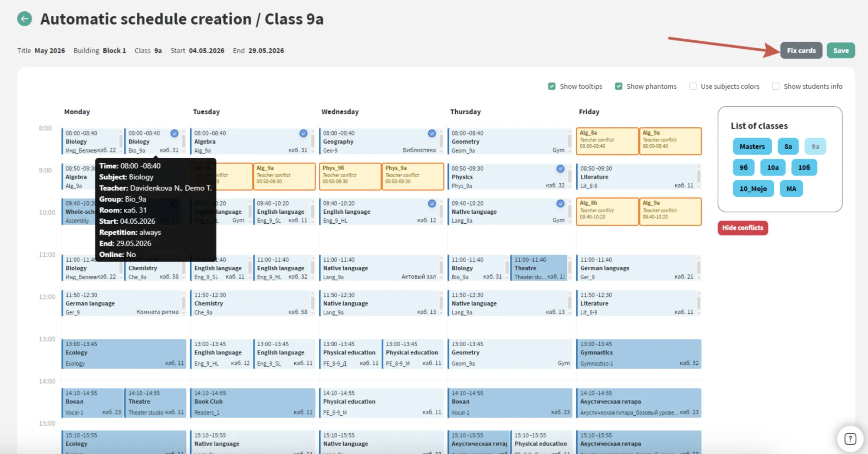868x454 pixels.
Task: Open Tuesday Alg_9a 08:50 conflict card
Action: tap(284, 176)
